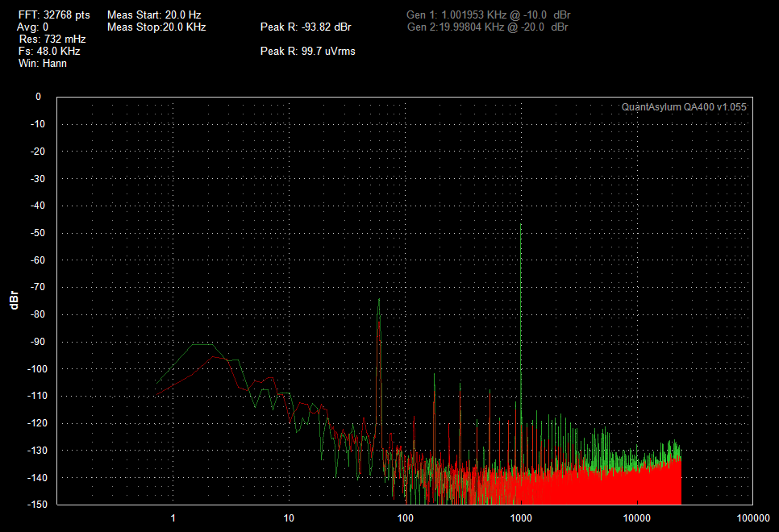
Task: Click Peak R: 99.7 uVrms readout
Action: [x=307, y=51]
